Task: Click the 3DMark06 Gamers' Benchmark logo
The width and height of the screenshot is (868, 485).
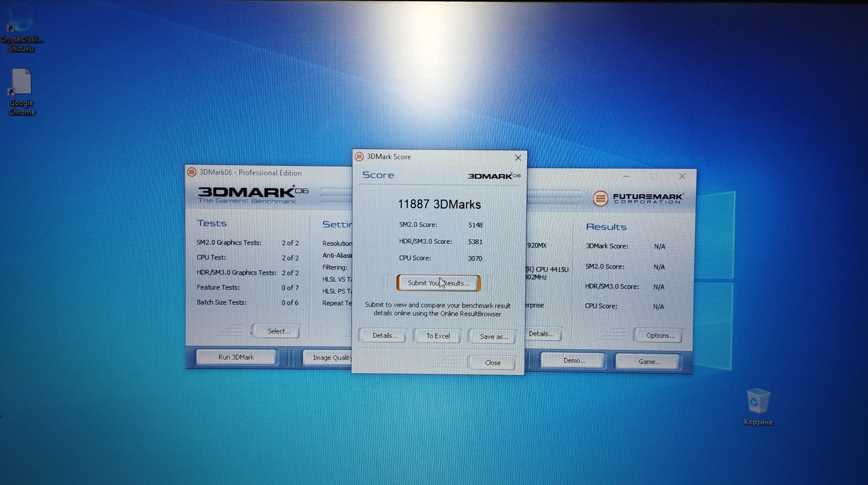Action: point(252,195)
